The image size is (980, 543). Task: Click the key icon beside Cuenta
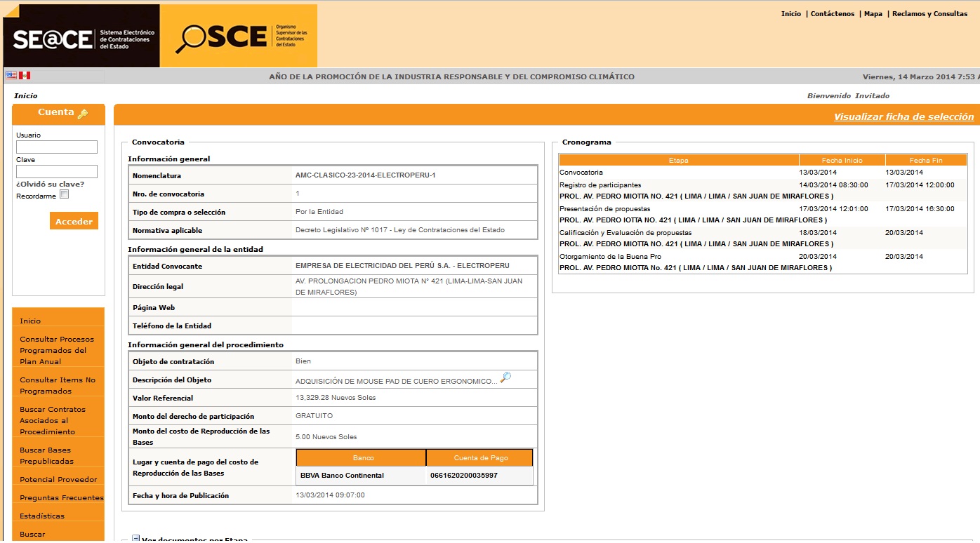tap(83, 114)
